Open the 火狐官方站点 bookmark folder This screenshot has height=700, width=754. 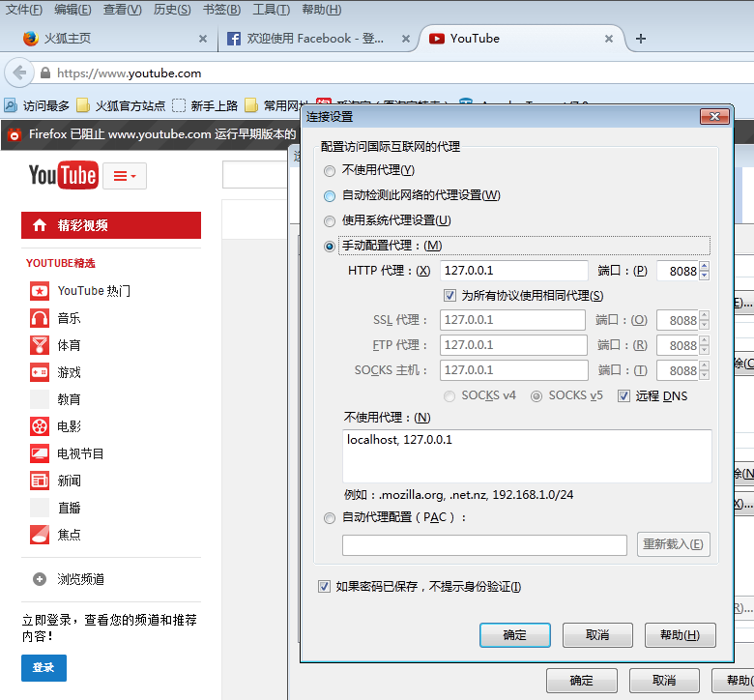121,105
